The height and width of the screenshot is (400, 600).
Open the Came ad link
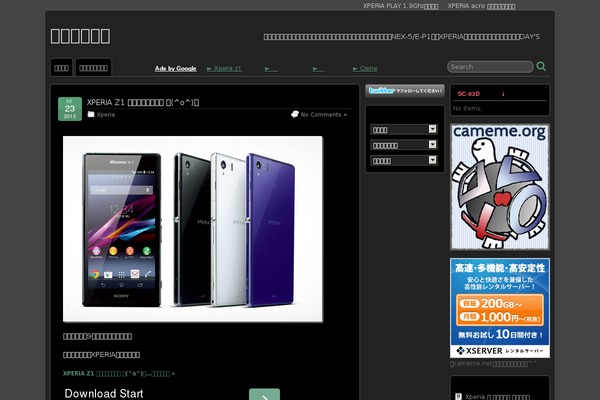click(365, 69)
